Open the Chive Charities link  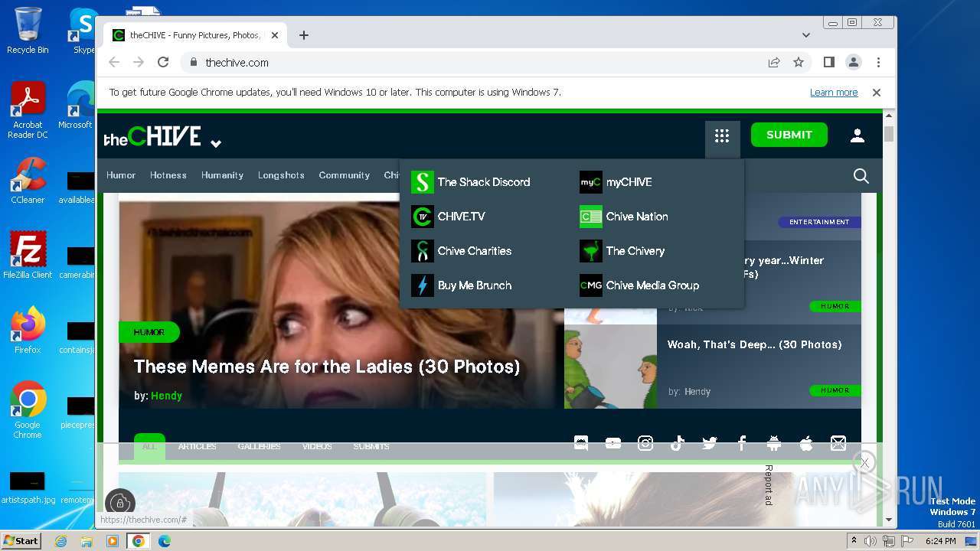point(475,251)
